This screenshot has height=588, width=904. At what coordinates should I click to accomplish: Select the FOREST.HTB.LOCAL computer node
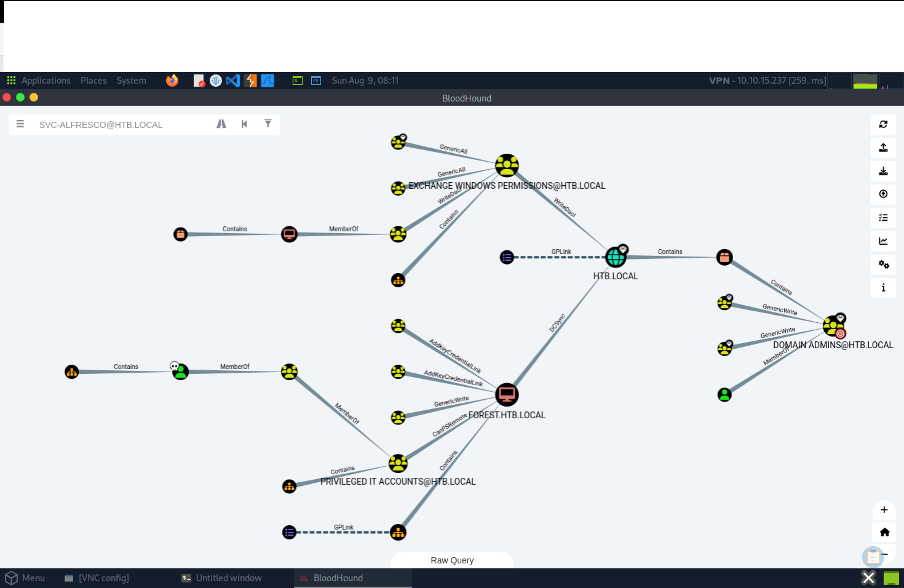507,395
